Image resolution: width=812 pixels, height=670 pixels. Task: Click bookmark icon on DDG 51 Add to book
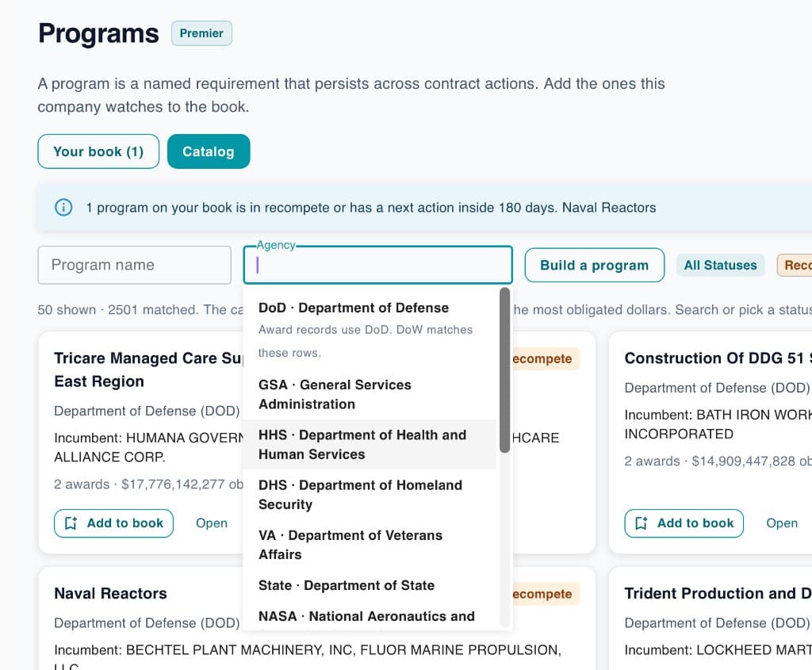pos(641,523)
